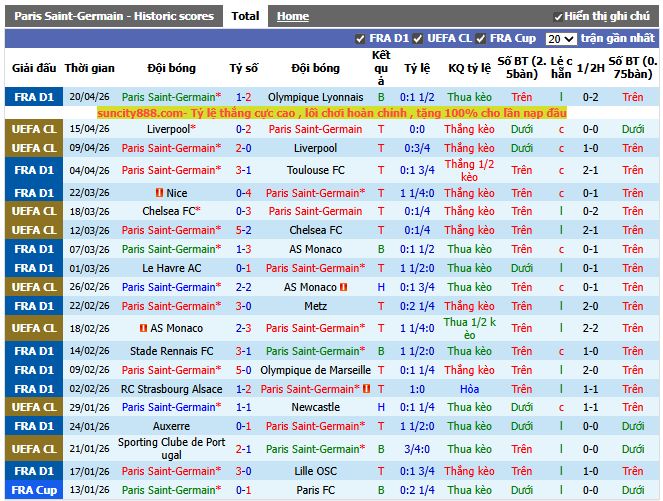
Task: Click UEFA CL badge in the Newcastle row
Action: (x=33, y=408)
